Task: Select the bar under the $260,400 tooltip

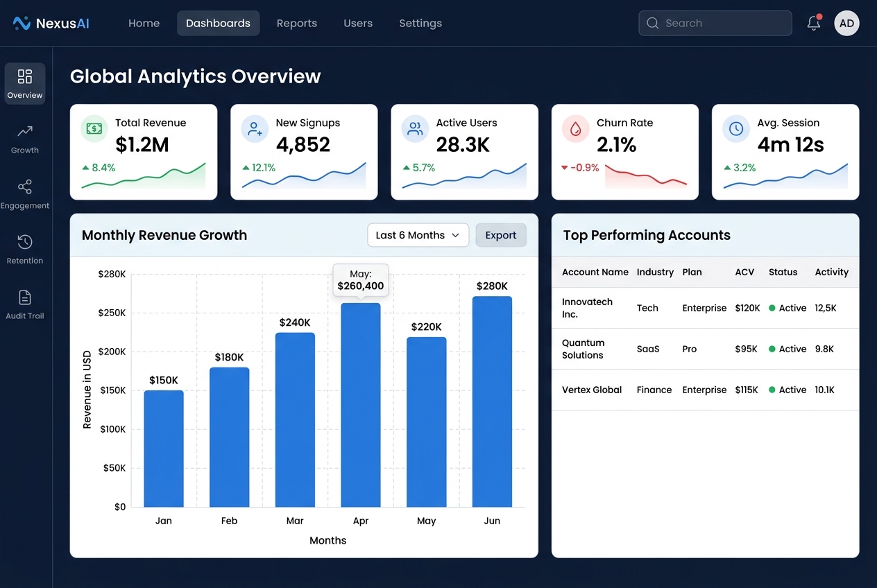Action: coord(361,405)
